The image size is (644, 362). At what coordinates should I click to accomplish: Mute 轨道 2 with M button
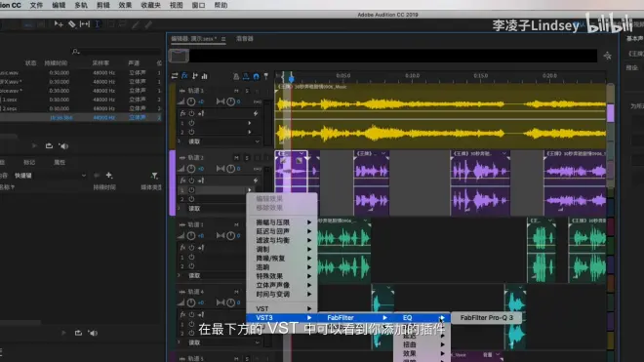236,158
